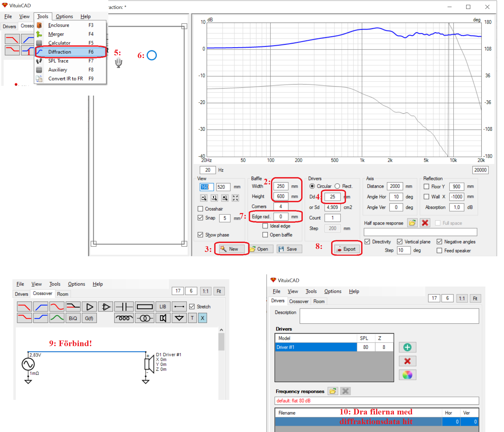
Task: Toggle Show phase checkbox
Action: tap(200, 235)
